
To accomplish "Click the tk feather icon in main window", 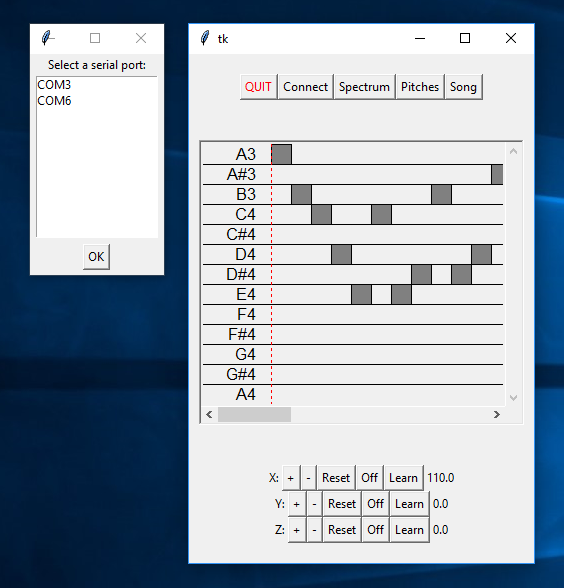I will 205,38.
